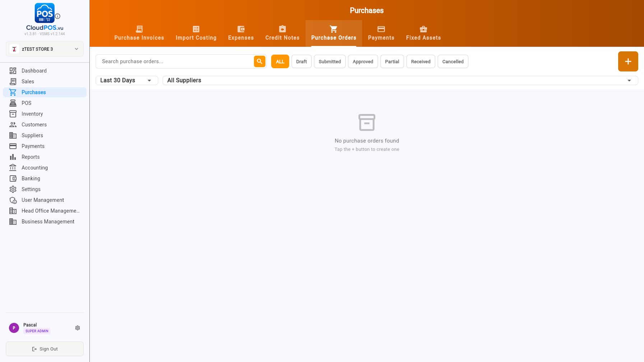Switch to the Credit Notes tab

pyautogui.click(x=282, y=33)
